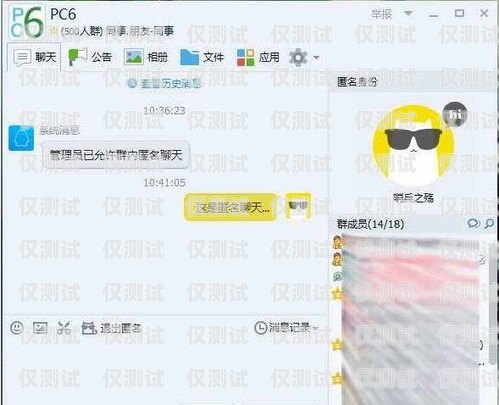Click the large sunglasses cat anonymous avatar

pos(413,145)
